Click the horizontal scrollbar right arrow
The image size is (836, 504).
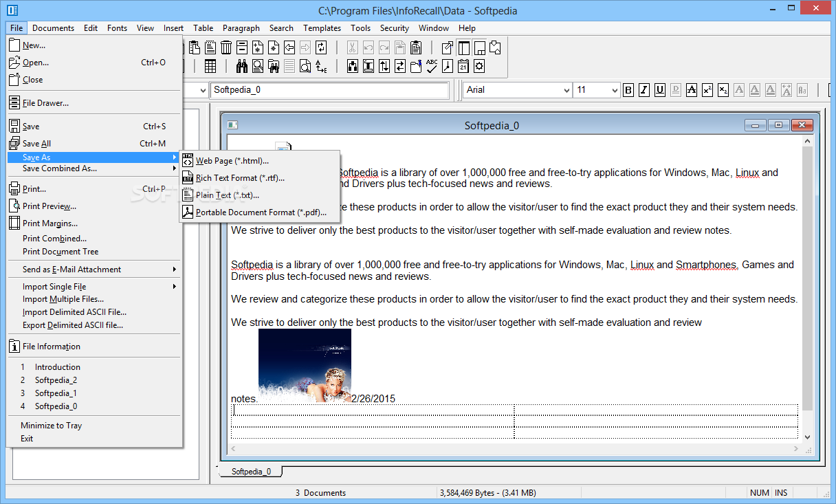coord(795,448)
